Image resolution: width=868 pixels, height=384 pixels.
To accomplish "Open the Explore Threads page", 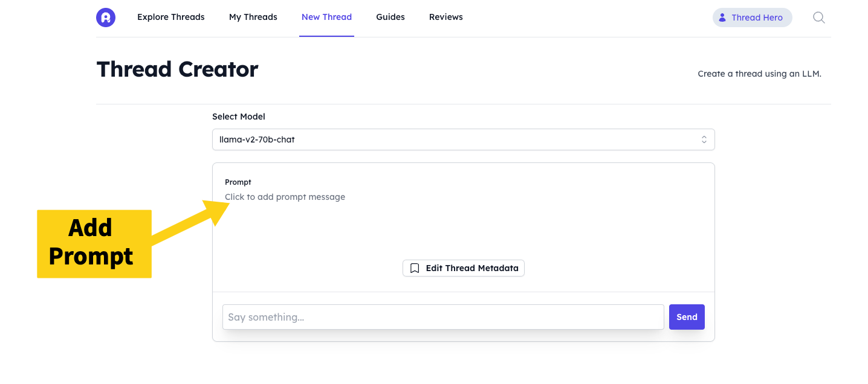I will [170, 17].
